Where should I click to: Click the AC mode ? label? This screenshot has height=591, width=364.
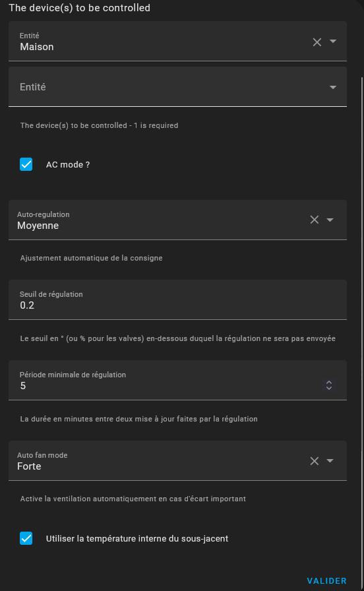68,165
